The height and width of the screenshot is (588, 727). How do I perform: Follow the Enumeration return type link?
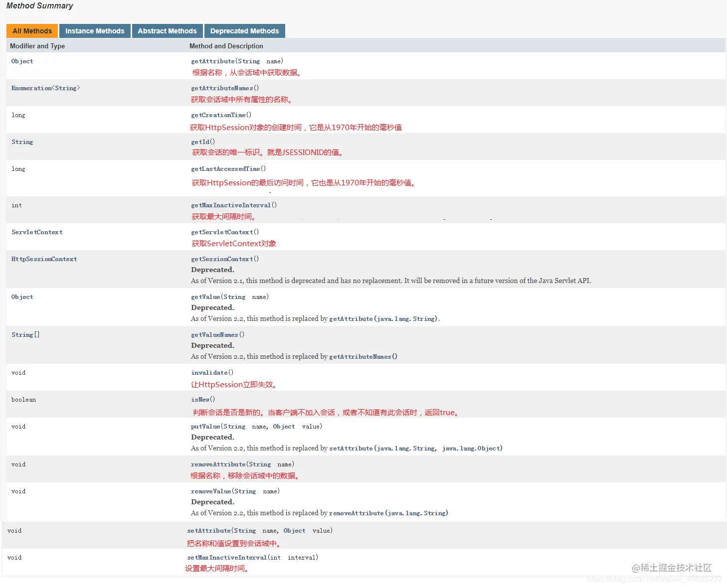tap(31, 88)
